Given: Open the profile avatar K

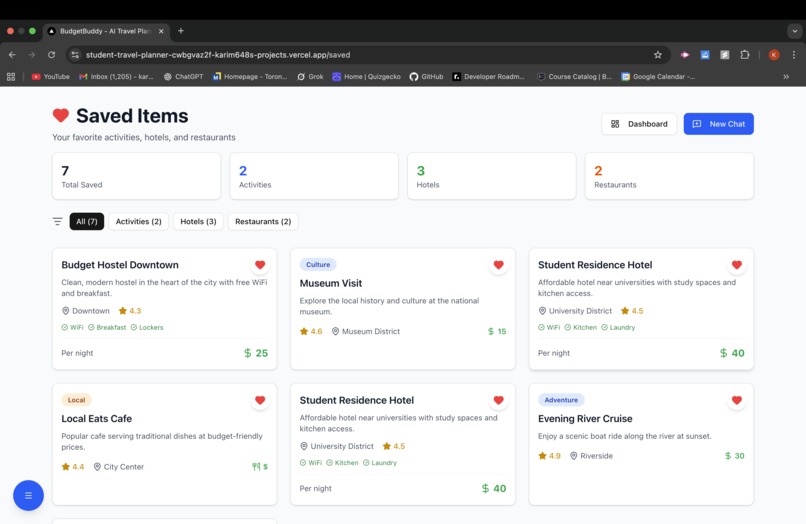Looking at the screenshot, I should tap(774, 55).
